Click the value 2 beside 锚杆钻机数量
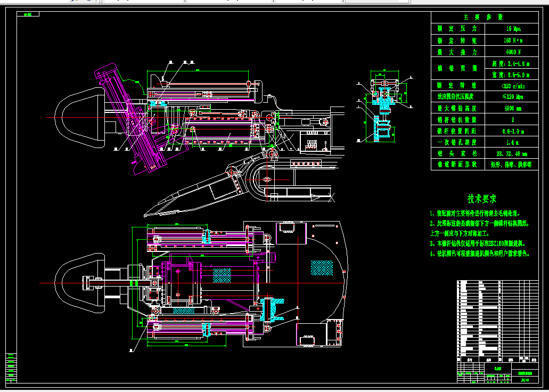Viewport: 549px width, 392px height. pos(512,119)
